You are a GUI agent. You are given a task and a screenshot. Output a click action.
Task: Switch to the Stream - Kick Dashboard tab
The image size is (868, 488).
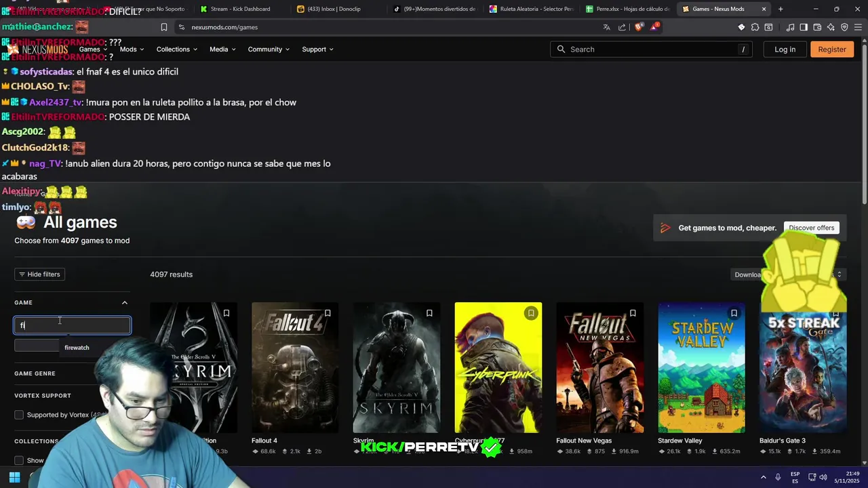click(241, 9)
